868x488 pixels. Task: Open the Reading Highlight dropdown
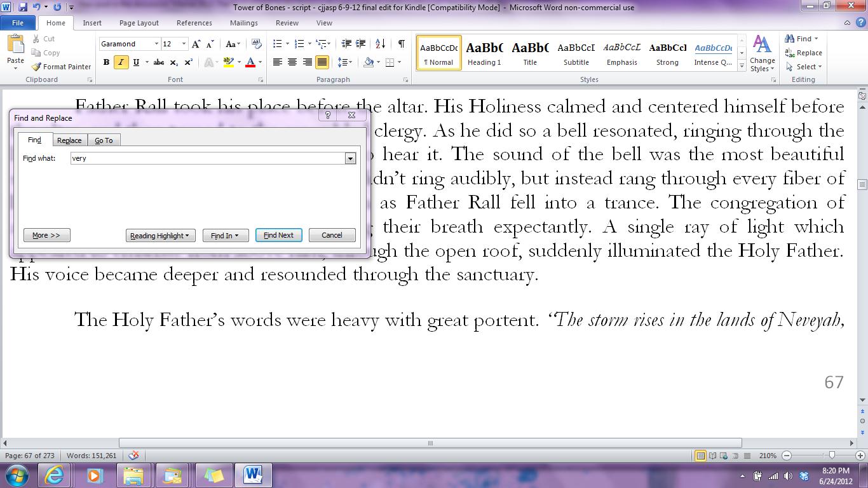coord(160,236)
